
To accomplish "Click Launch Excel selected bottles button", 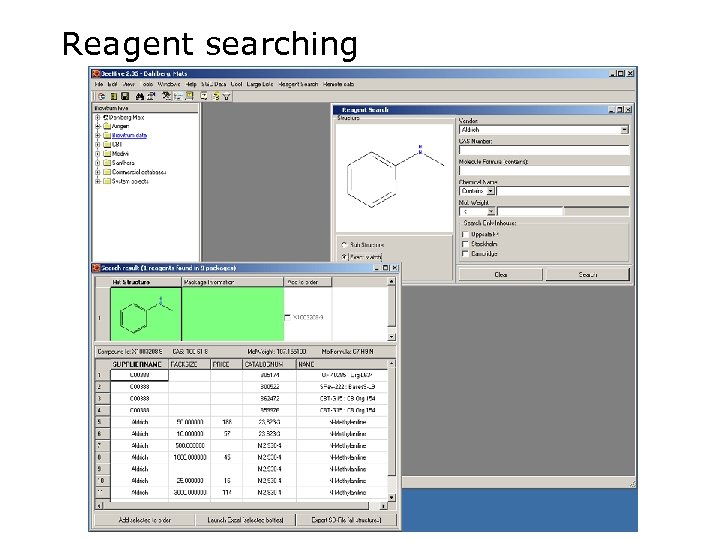I will [245, 520].
